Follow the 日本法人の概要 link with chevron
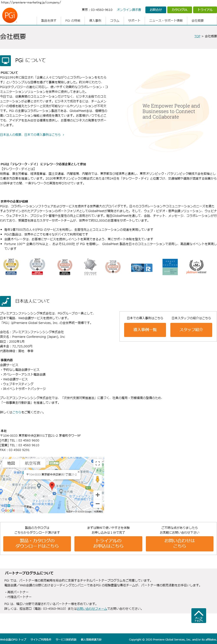 [32, 134]
